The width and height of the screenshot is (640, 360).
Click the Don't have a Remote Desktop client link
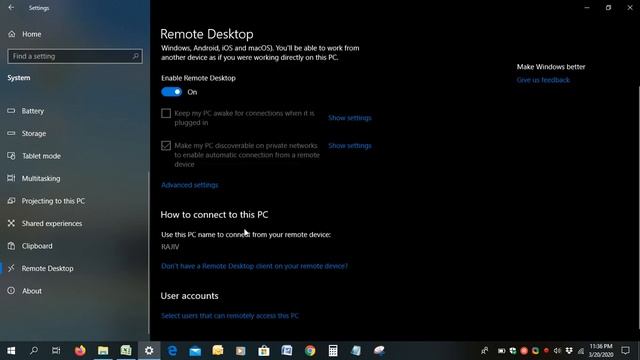(255, 266)
